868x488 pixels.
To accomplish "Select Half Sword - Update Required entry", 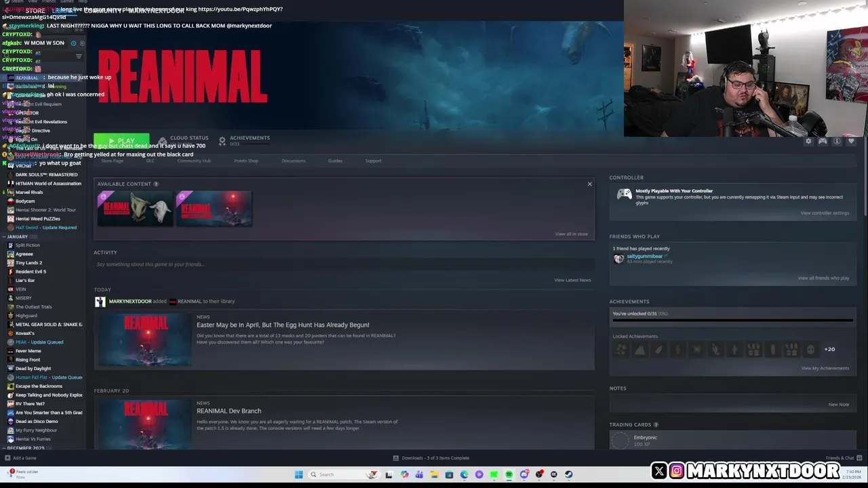I will pos(46,227).
